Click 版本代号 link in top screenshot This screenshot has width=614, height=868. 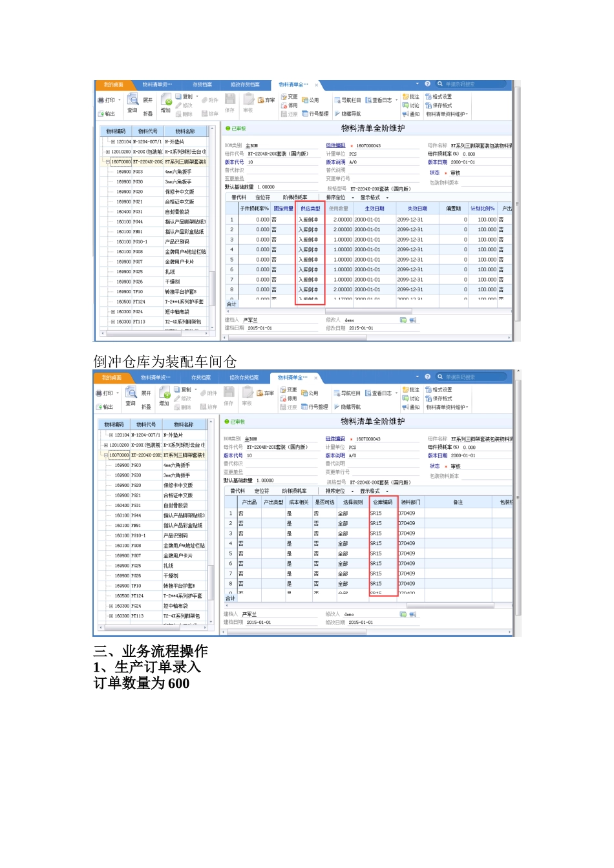234,163
